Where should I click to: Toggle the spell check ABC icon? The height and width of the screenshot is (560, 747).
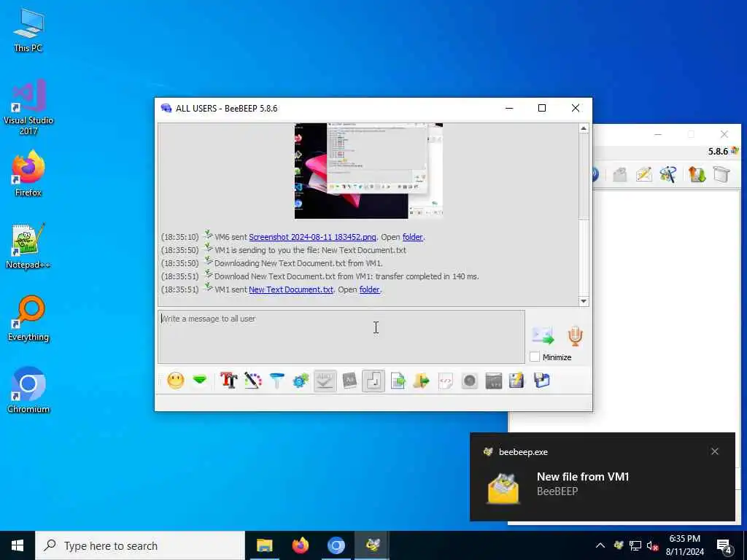[325, 381]
